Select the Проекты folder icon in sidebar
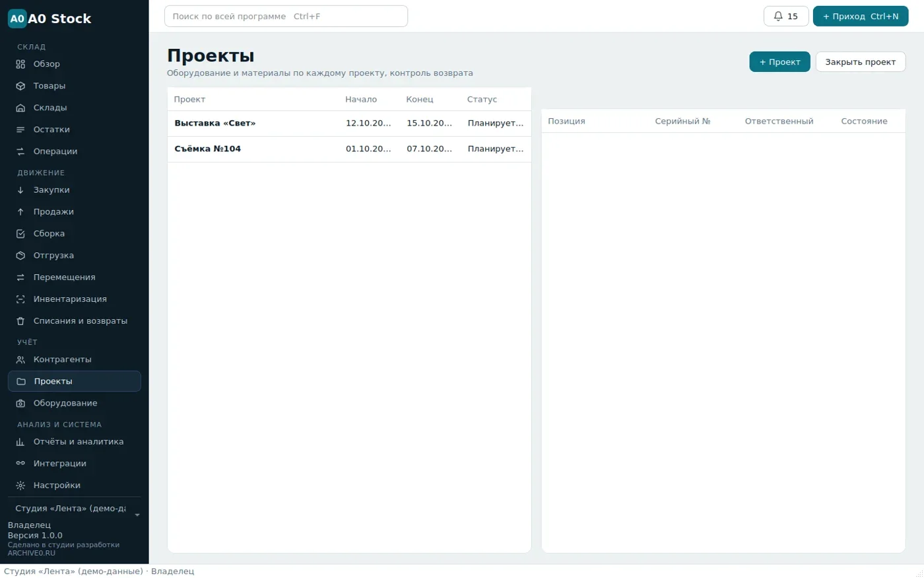924x578 pixels. (21, 382)
